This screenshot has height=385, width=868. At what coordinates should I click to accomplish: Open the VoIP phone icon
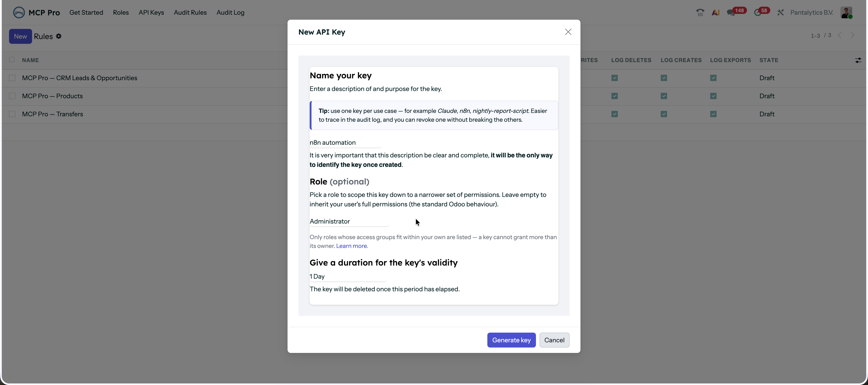(700, 12)
